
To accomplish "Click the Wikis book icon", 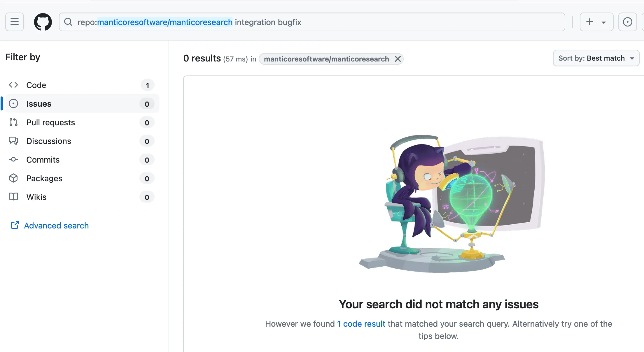I will coord(13,197).
